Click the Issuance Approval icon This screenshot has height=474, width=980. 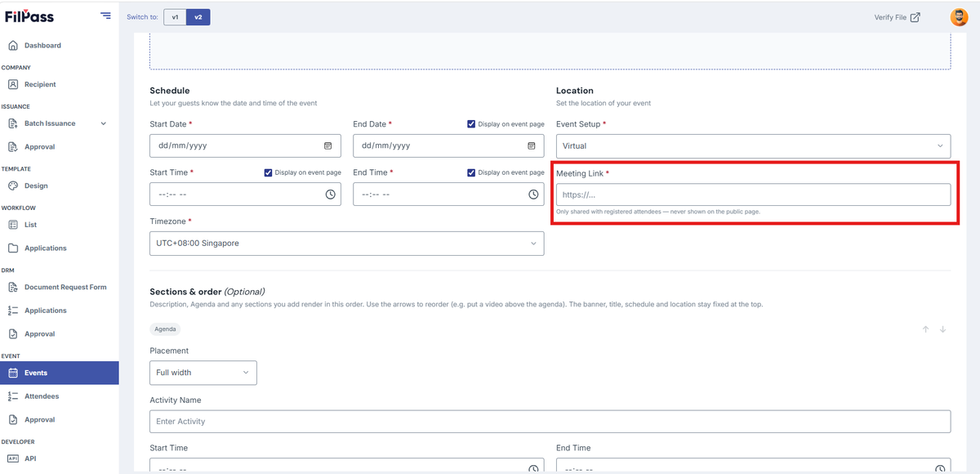[x=12, y=147]
